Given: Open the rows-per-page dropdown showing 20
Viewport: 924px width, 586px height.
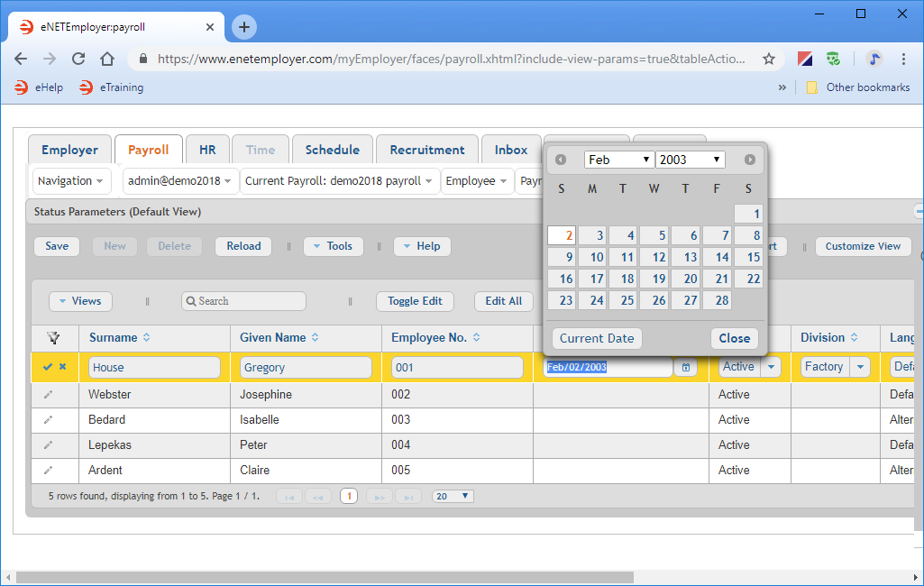Looking at the screenshot, I should [x=453, y=495].
